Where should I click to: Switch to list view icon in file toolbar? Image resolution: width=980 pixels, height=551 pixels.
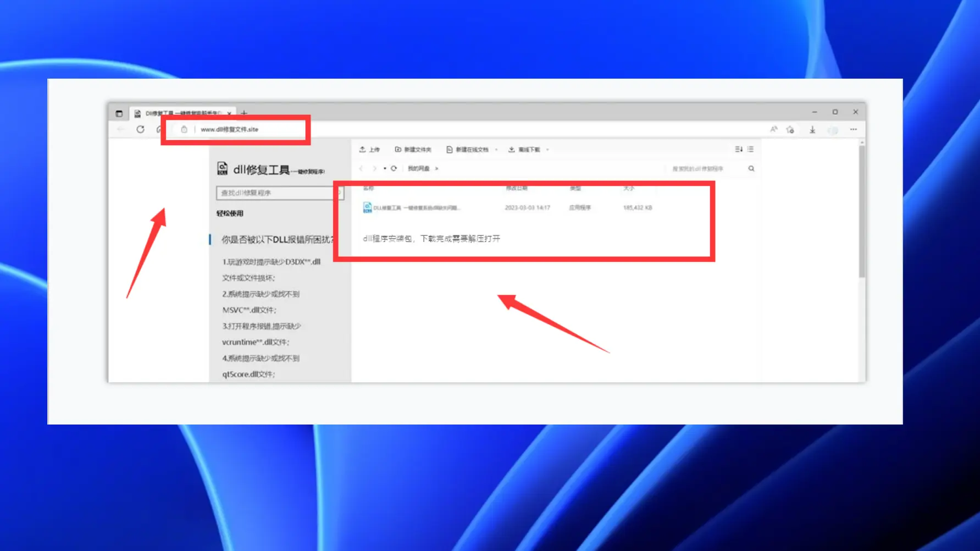[751, 150]
